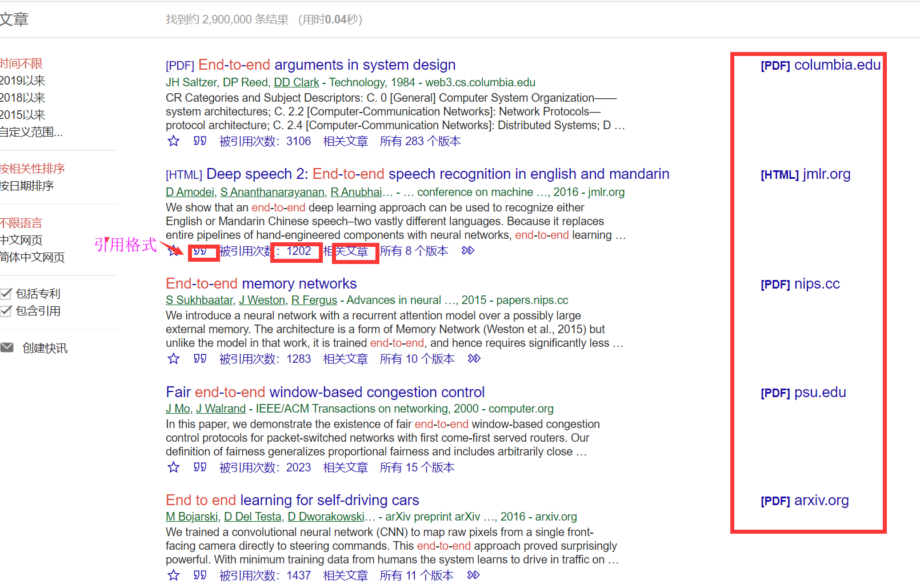Star the self-driving cars paper
This screenshot has height=588, width=920.
click(x=174, y=575)
